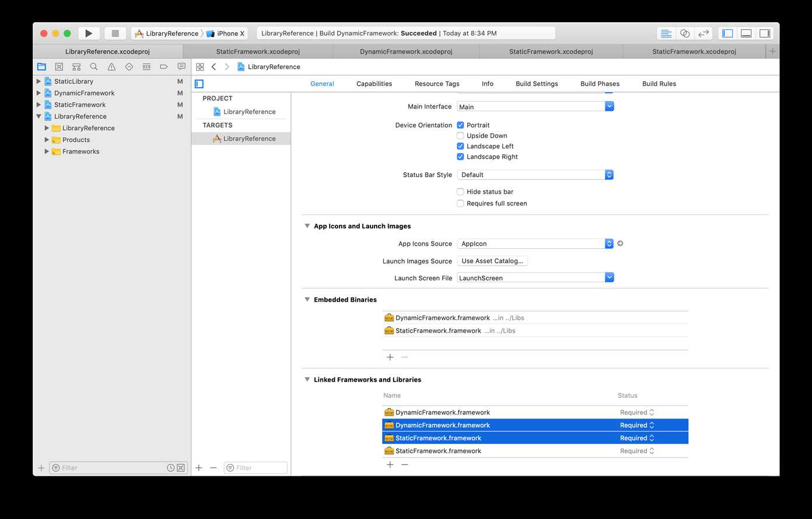
Task: Collapse Linked Frameworks and Libraries section
Action: click(307, 379)
